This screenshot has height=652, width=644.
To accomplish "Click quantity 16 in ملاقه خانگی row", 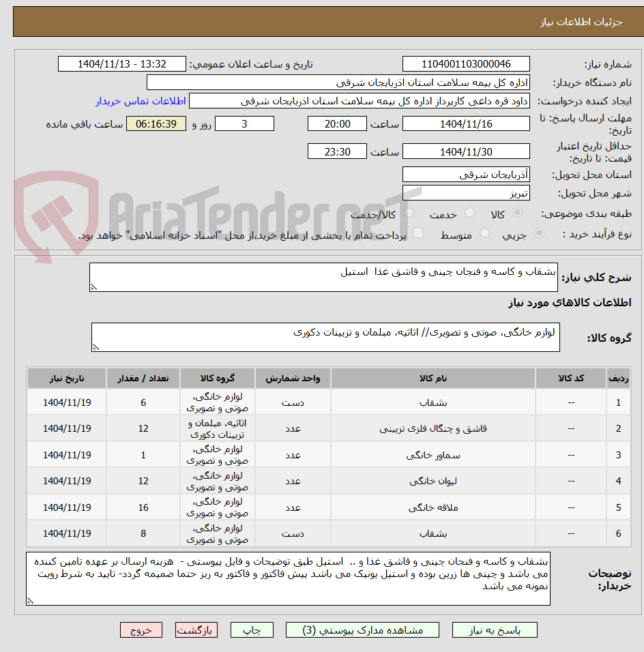I will (x=143, y=507).
